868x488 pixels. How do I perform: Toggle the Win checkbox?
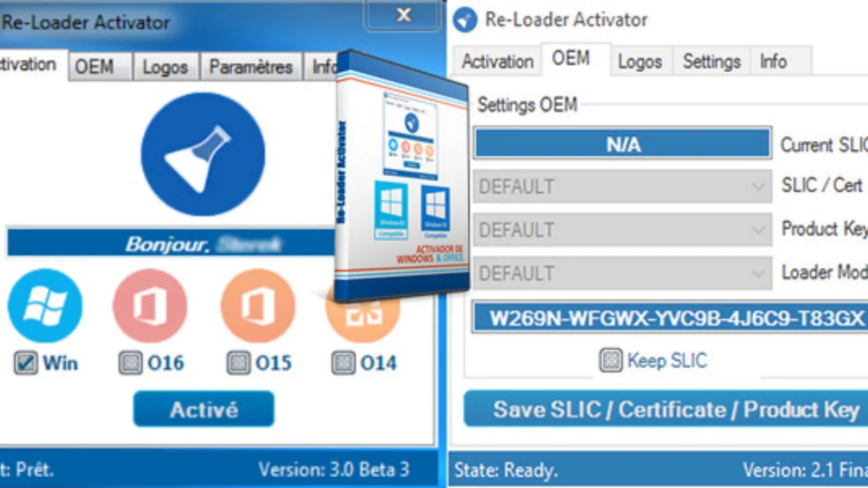click(x=26, y=363)
